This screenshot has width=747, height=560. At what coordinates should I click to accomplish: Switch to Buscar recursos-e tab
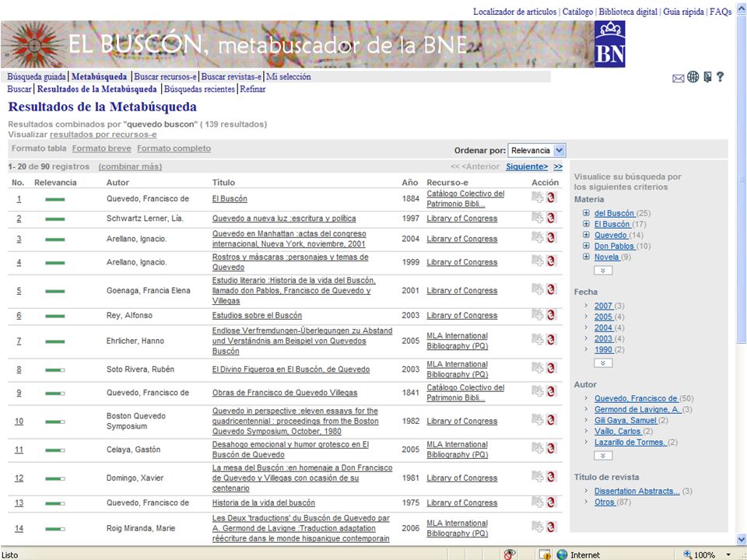click(165, 77)
